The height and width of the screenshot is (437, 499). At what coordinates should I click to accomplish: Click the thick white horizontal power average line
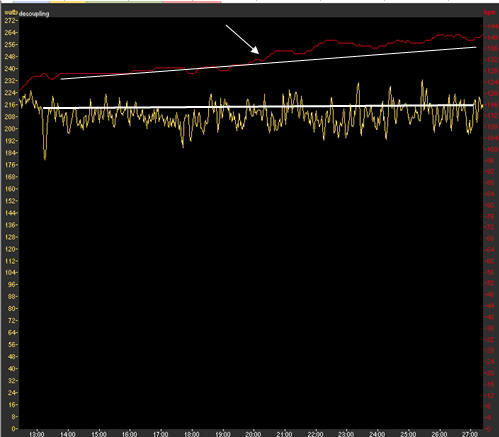pyautogui.click(x=258, y=106)
